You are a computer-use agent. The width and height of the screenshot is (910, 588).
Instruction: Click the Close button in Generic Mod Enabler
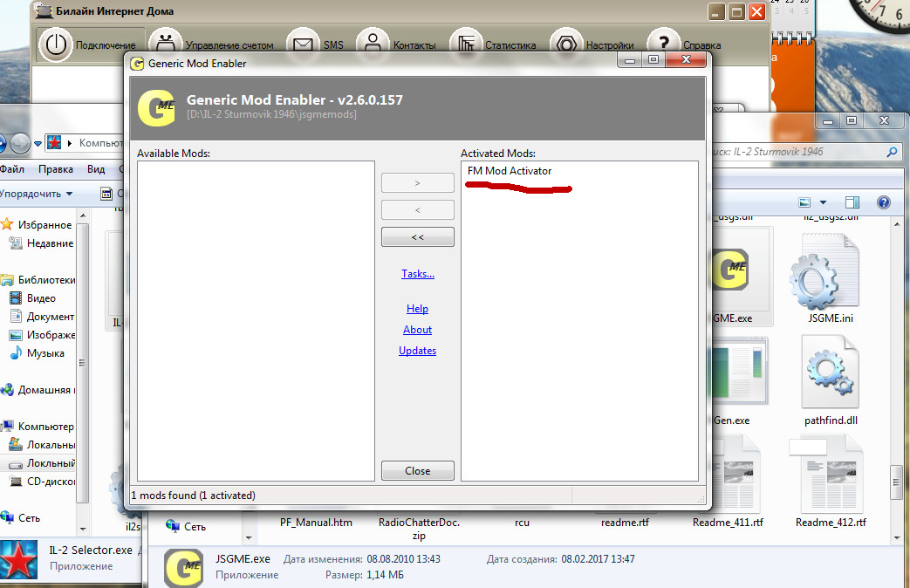click(x=417, y=471)
